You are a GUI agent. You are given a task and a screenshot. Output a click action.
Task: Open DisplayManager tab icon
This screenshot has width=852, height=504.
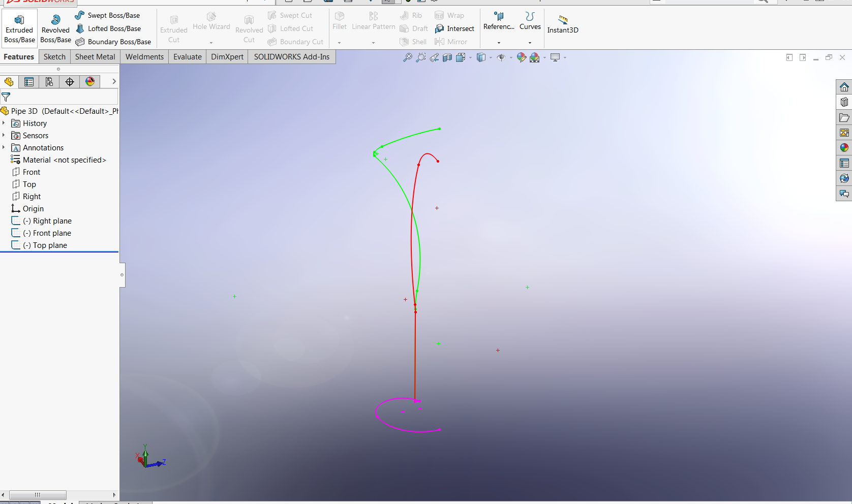(90, 82)
